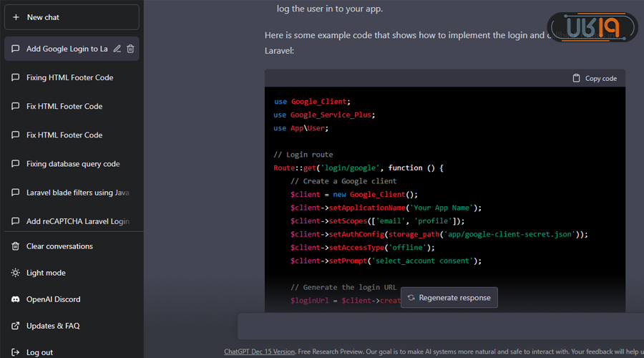Open the Fixing HTML Footer Code chat
This screenshot has width=644, height=358.
tap(69, 77)
